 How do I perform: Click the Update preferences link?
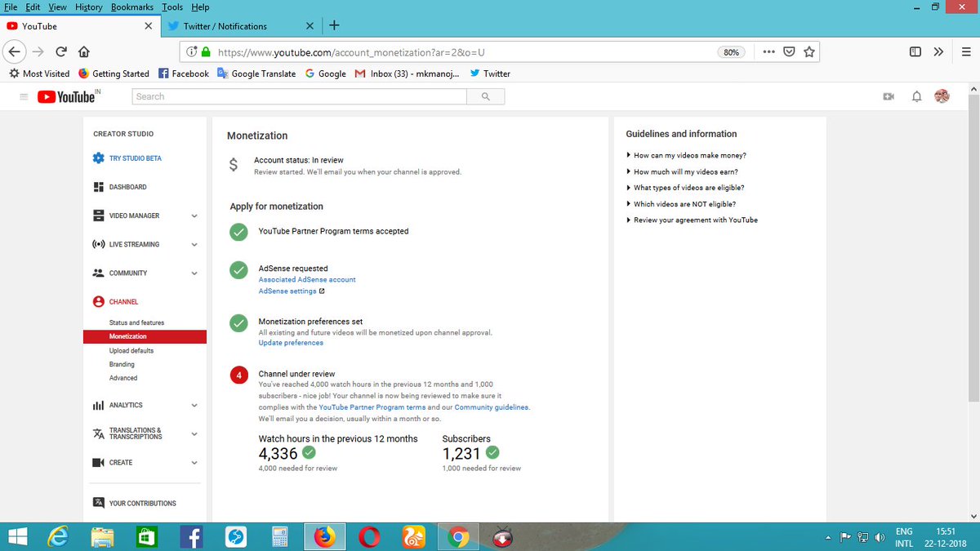(x=291, y=343)
